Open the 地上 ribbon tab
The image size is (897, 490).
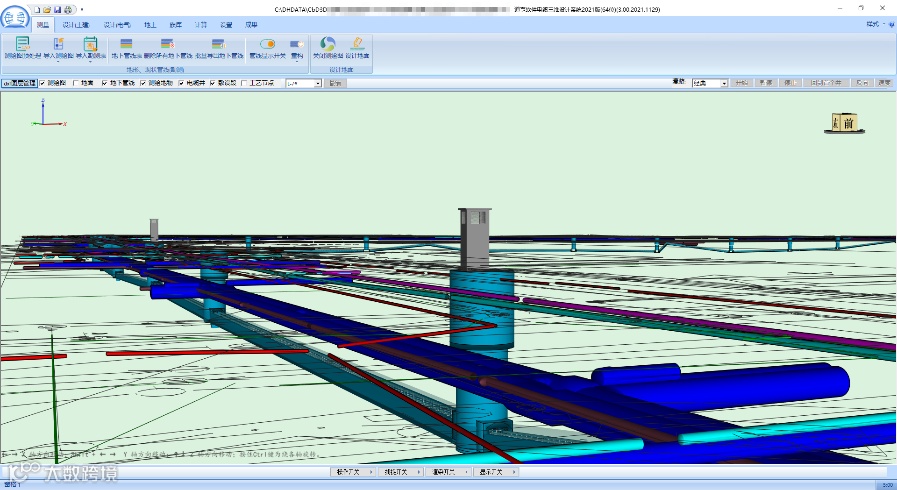150,25
